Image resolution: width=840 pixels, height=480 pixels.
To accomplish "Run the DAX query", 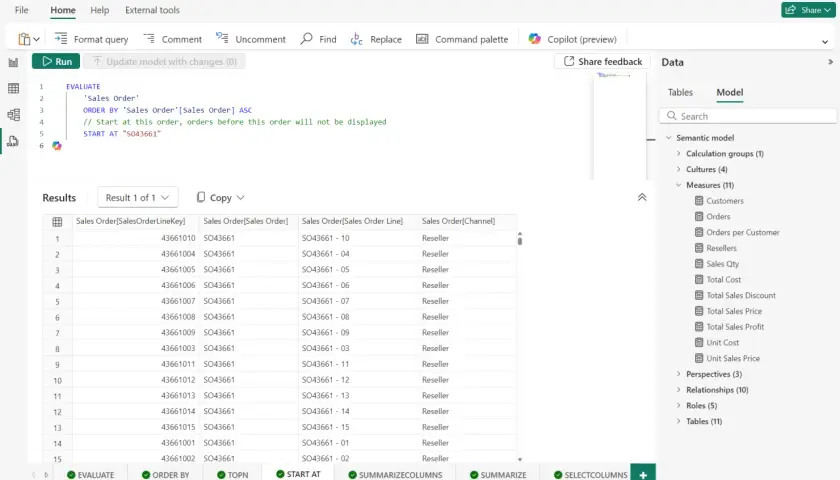I will pyautogui.click(x=56, y=62).
